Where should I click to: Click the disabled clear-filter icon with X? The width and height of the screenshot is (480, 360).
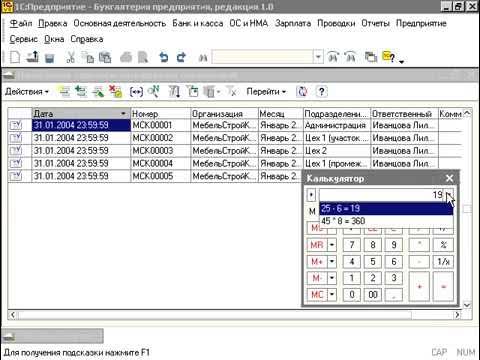click(232, 91)
